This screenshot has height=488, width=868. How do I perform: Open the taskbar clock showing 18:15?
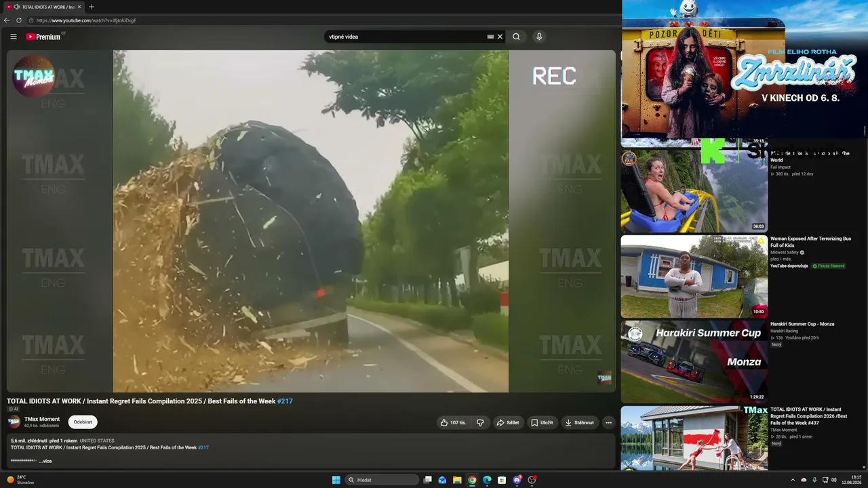852,480
